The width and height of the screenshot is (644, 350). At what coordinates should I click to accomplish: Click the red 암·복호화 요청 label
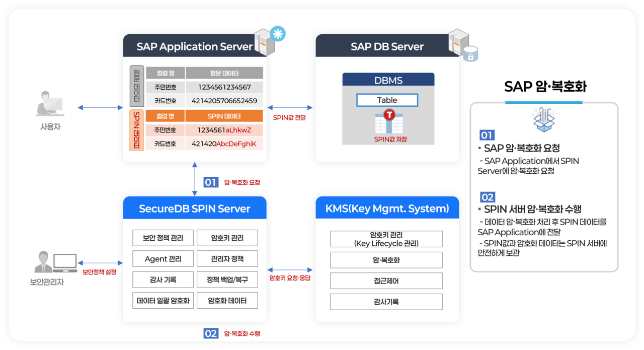click(242, 182)
